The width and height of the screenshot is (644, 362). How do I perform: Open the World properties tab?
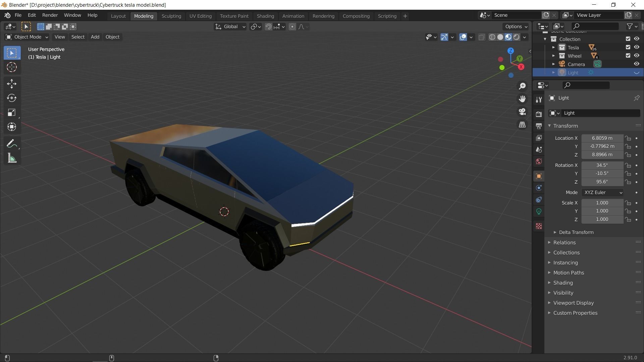click(539, 162)
